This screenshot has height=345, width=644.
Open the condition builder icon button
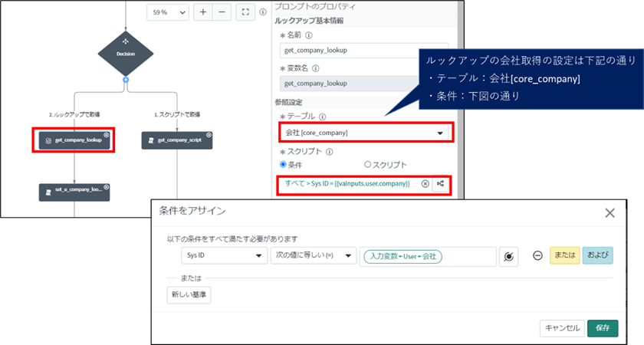[x=440, y=184]
